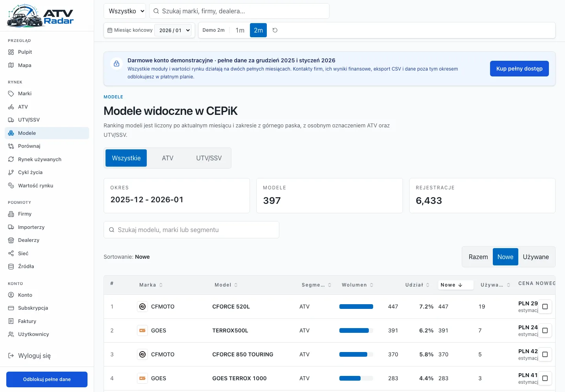The width and height of the screenshot is (565, 392).
Task: Open the Miesiąc końcowy 2026 / 01 dropdown
Action: click(173, 30)
